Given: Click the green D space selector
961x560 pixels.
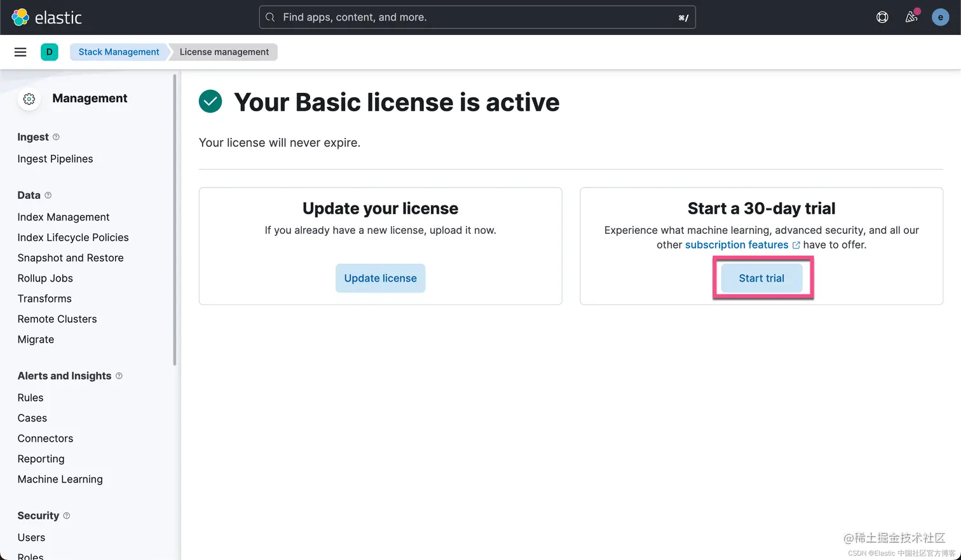Looking at the screenshot, I should click(x=49, y=52).
